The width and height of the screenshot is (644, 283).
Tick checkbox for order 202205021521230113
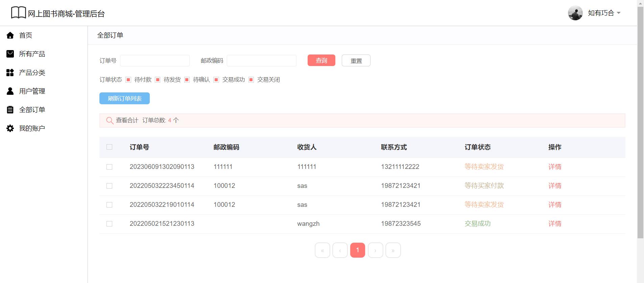(109, 224)
